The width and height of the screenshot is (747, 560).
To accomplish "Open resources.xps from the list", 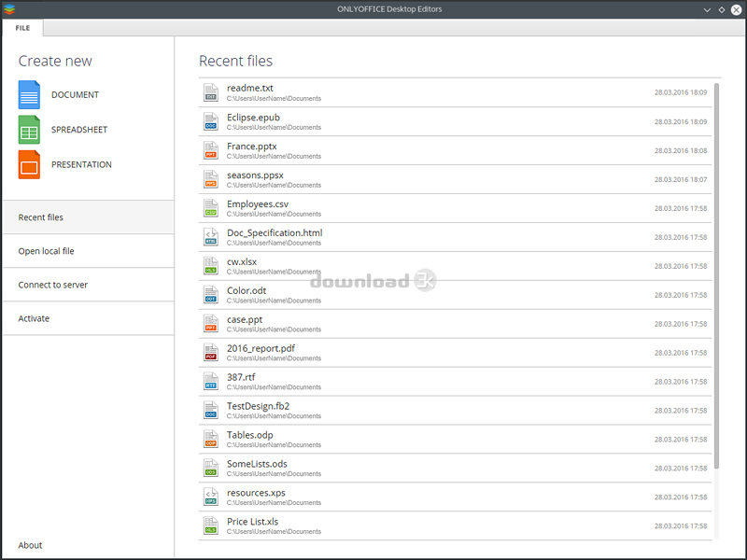I will [456, 497].
